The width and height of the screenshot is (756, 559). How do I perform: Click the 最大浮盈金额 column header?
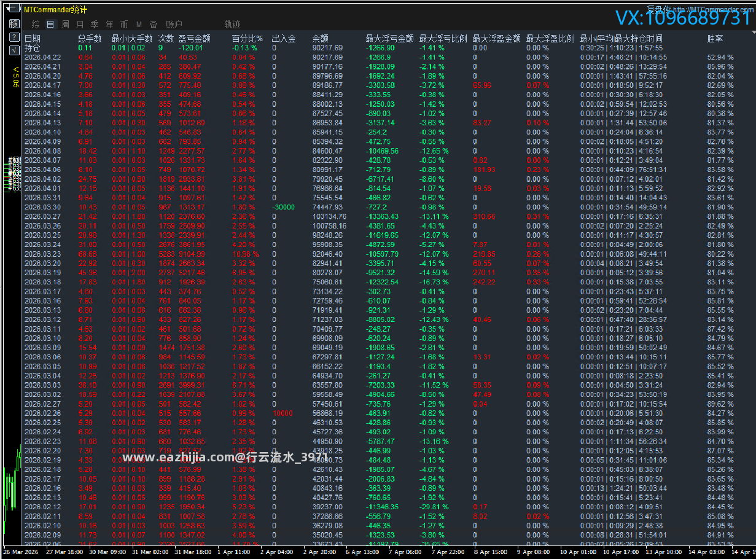[x=496, y=39]
